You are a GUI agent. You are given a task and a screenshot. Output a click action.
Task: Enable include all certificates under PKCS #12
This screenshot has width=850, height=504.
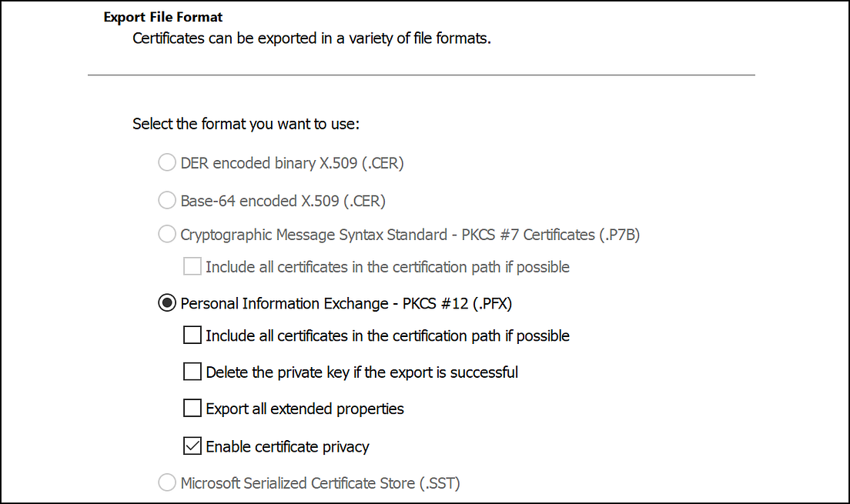coord(192,335)
